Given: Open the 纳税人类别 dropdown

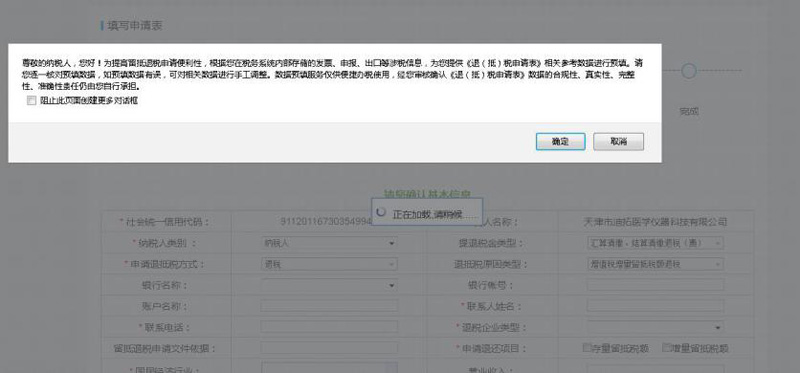Looking at the screenshot, I should [x=329, y=243].
